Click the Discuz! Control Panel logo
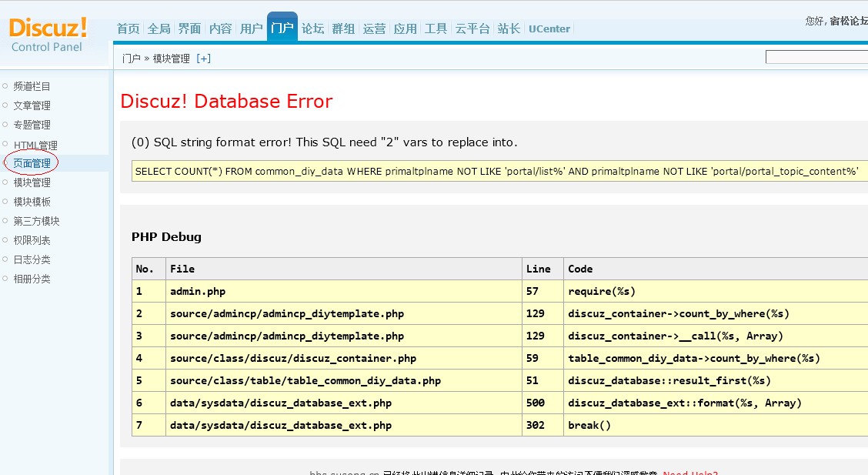 (48, 35)
